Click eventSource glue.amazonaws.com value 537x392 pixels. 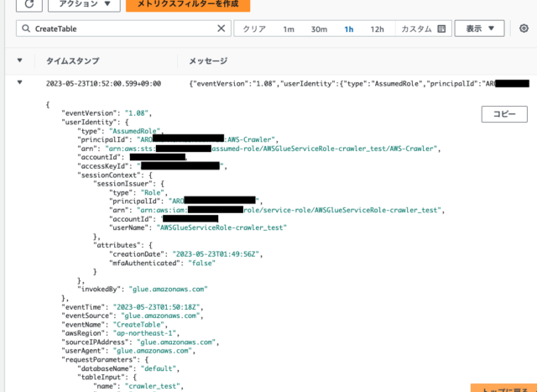(x=160, y=316)
